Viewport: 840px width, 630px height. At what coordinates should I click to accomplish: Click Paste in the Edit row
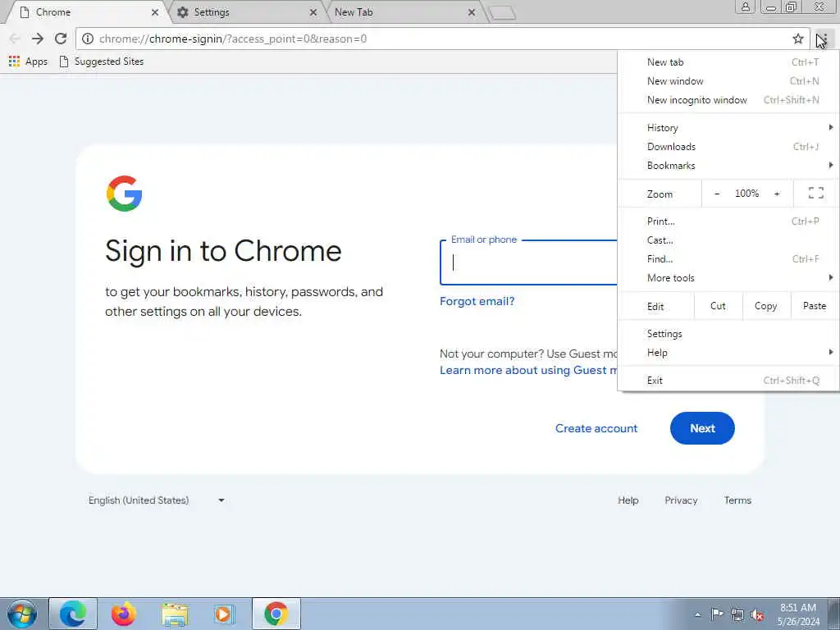815,306
